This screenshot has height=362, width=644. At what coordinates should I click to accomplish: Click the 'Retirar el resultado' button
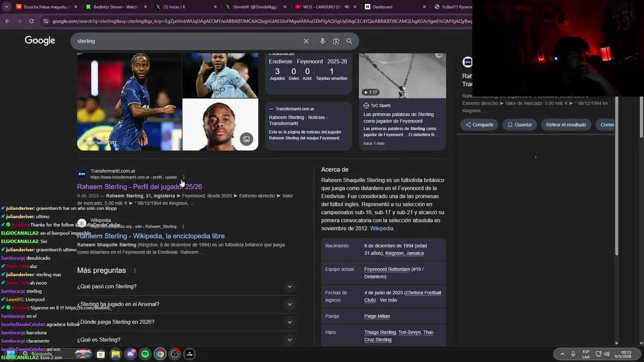566,125
